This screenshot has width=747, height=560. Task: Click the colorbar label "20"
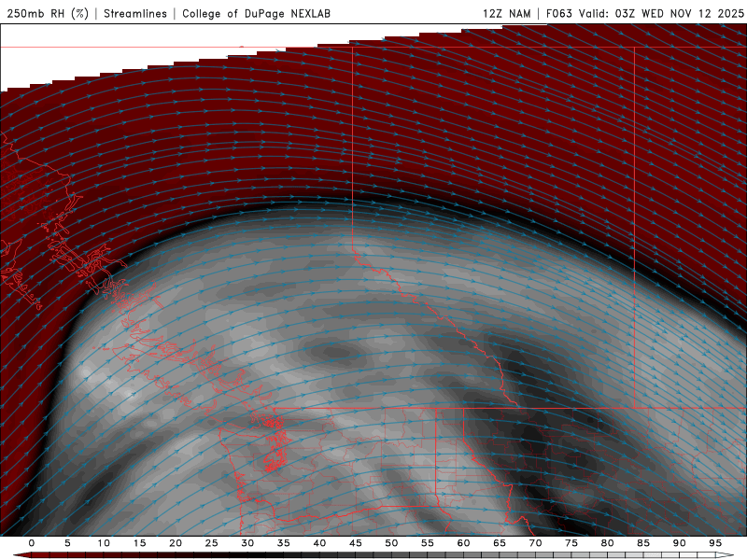tap(176, 543)
